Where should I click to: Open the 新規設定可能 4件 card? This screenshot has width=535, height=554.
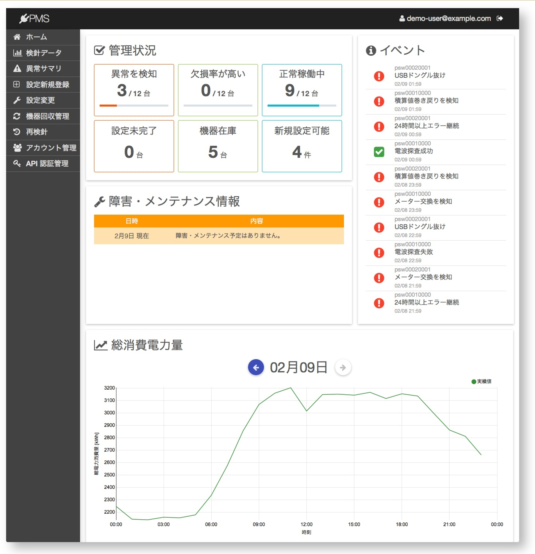302,146
